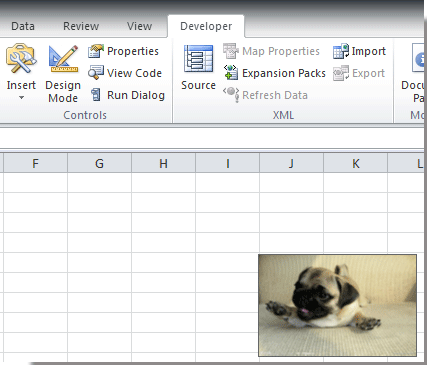Click the Map Properties icon
427x365 pixels.
231,51
